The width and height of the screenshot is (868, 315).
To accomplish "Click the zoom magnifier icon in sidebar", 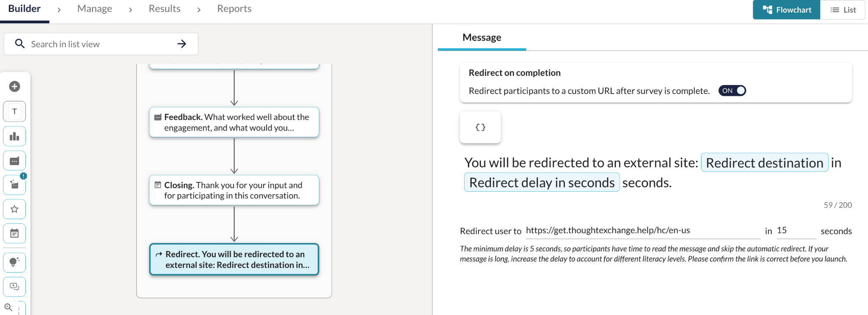I will (8, 307).
